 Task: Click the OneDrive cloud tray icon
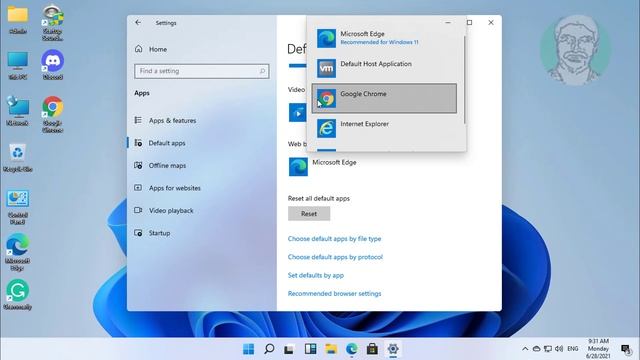tap(537, 349)
